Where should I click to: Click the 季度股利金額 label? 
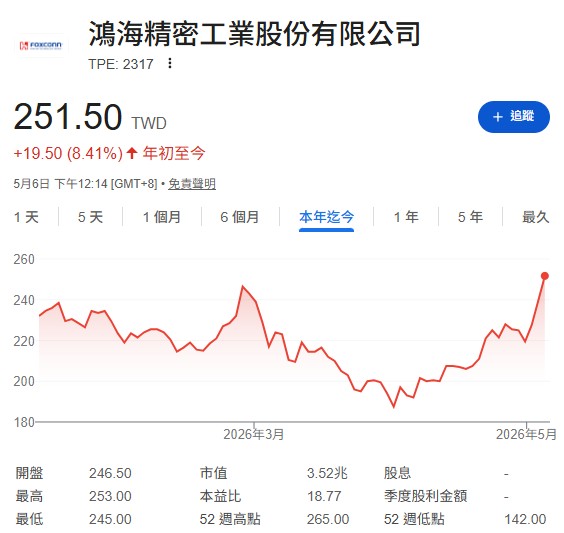click(426, 496)
